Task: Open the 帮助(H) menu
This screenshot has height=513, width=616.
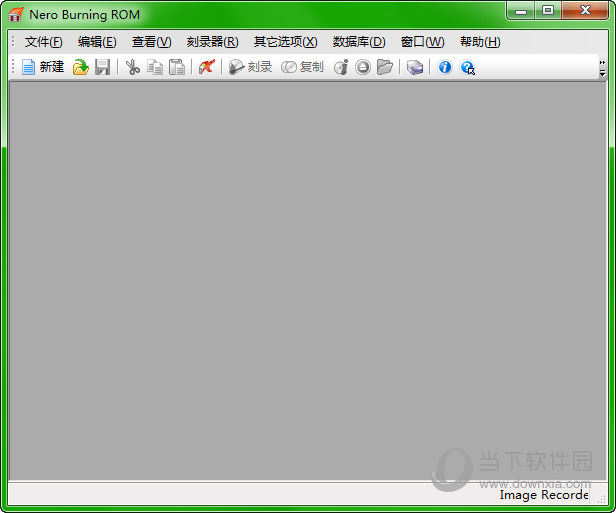Action: click(480, 42)
